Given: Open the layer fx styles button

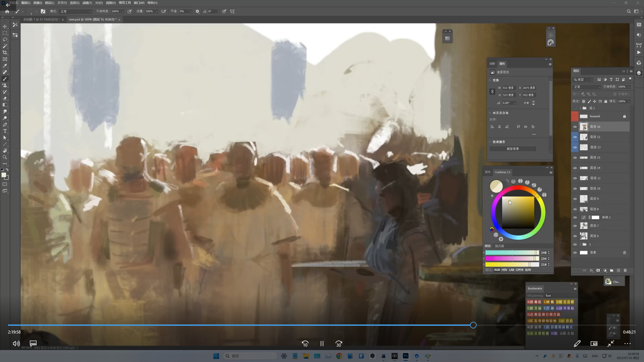Looking at the screenshot, I should click(x=591, y=270).
